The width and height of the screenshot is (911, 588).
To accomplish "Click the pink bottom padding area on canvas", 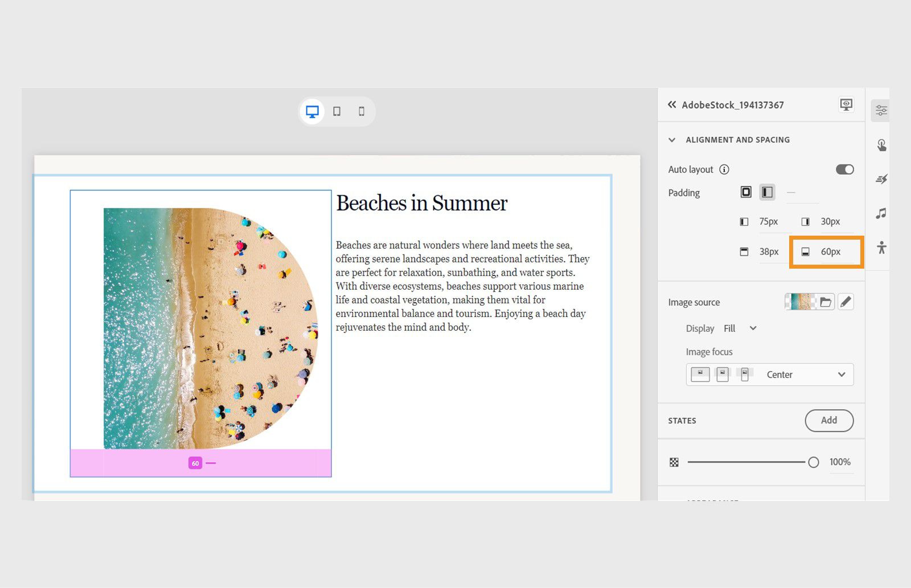I will coord(201,463).
